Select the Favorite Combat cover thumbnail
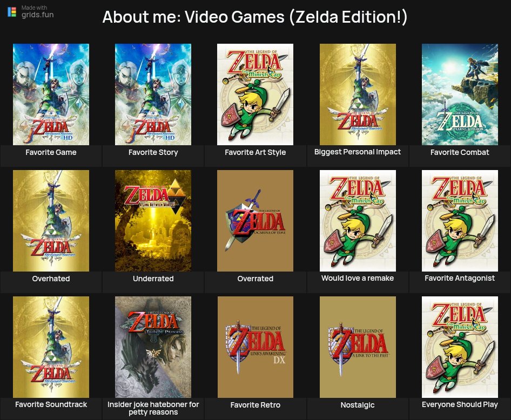The height and width of the screenshot is (420, 511). point(460,94)
